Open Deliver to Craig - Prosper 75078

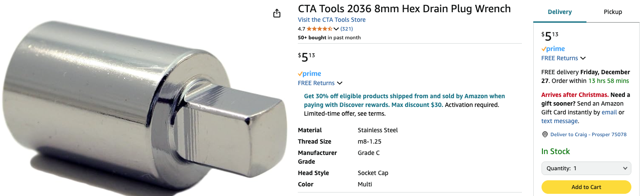point(588,134)
